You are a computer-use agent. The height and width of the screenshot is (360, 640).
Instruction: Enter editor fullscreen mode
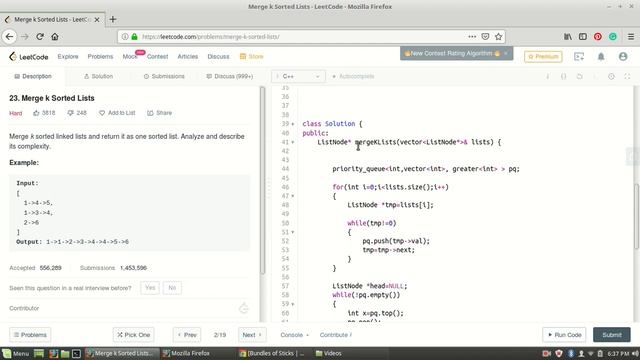pyautogui.click(x=627, y=76)
